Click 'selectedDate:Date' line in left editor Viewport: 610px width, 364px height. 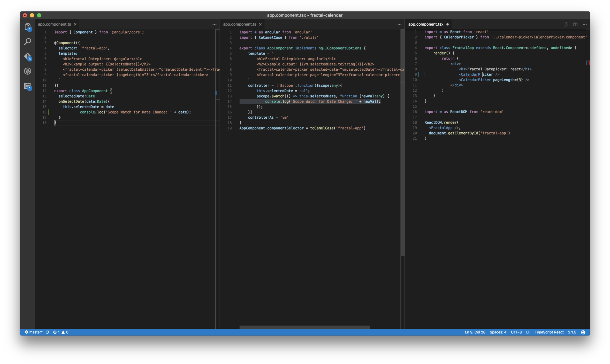pyautogui.click(x=77, y=96)
